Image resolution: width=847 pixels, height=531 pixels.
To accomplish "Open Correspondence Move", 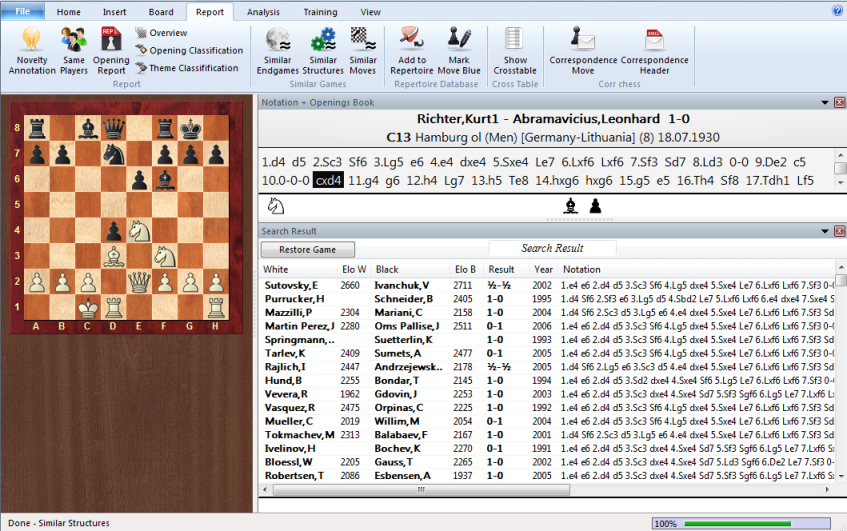I will [583, 50].
